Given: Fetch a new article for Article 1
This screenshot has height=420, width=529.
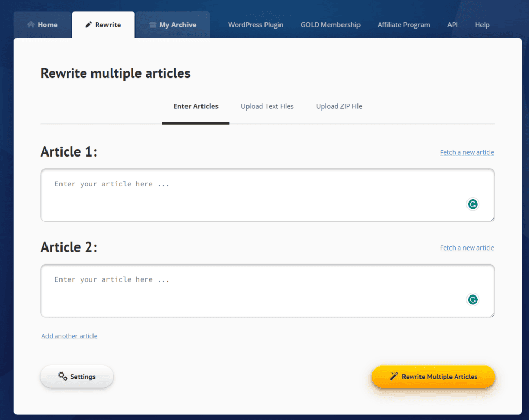Looking at the screenshot, I should [x=466, y=152].
